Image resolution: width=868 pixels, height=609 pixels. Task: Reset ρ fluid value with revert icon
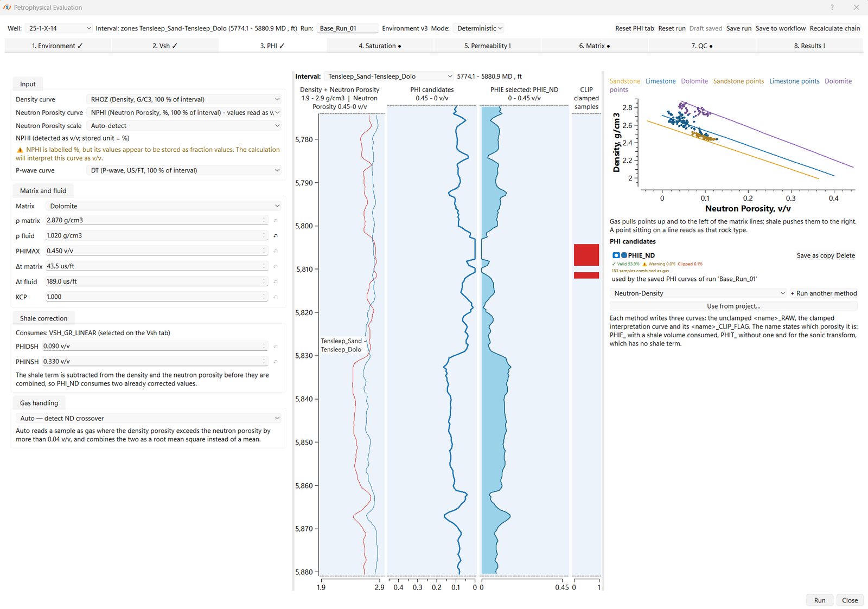pos(276,236)
